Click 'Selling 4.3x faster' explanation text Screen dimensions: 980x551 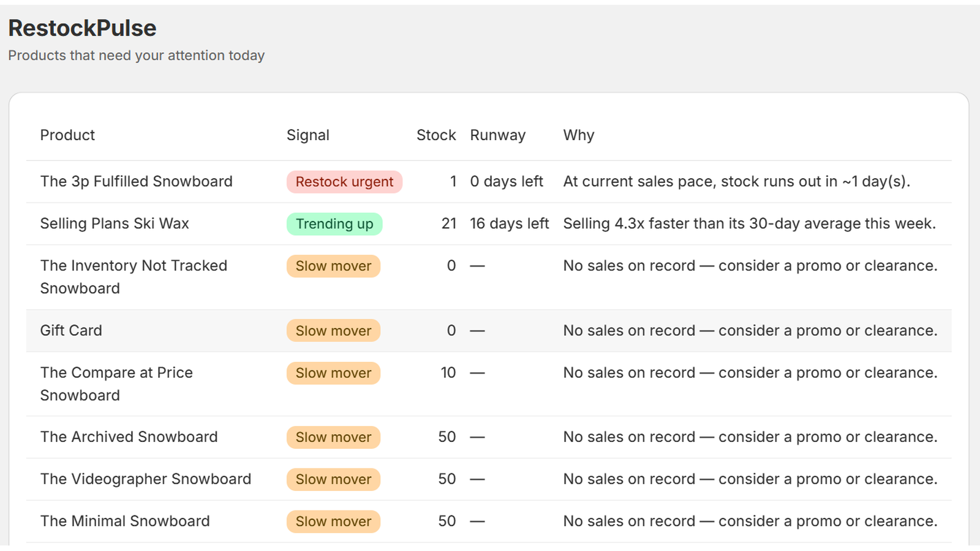tap(750, 224)
